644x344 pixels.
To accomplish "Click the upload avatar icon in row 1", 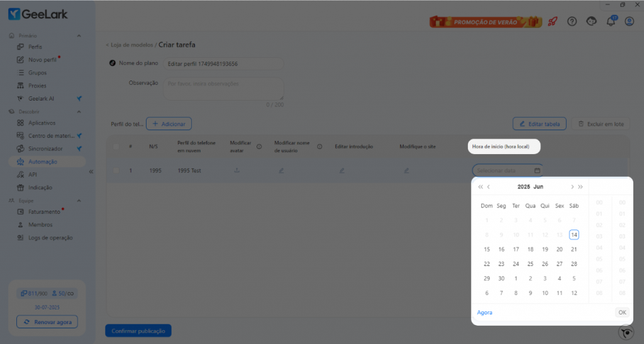I will tap(237, 170).
